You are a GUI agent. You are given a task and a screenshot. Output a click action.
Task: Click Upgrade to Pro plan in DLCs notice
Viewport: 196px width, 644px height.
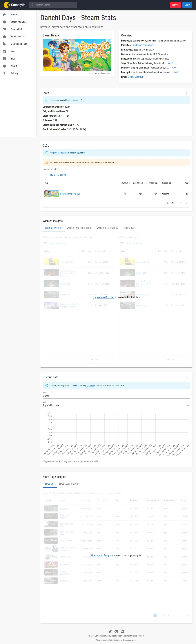click(x=58, y=153)
